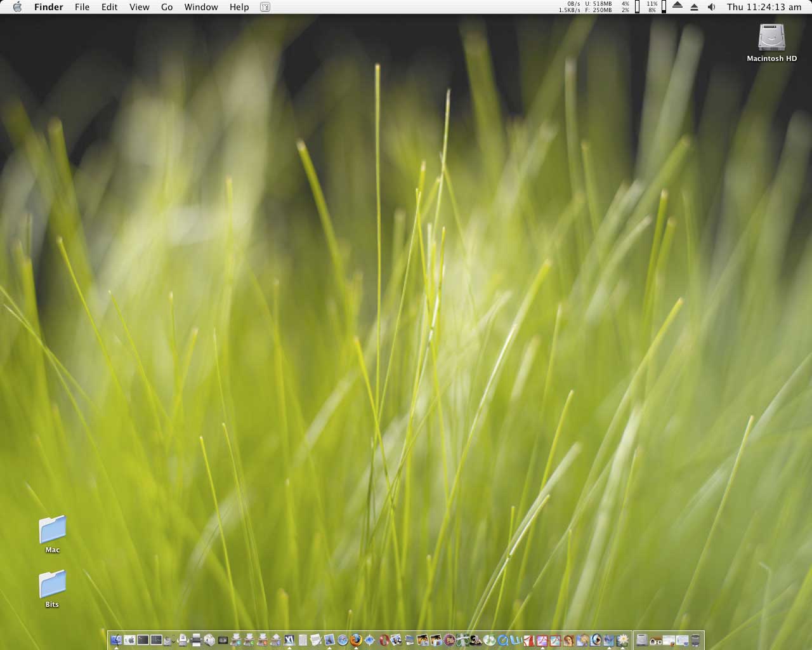Click the menu bar clock
The width and height of the screenshot is (812, 650).
coord(764,7)
